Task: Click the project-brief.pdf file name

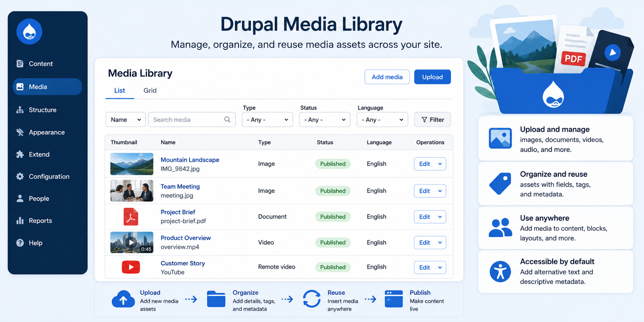Action: click(183, 221)
